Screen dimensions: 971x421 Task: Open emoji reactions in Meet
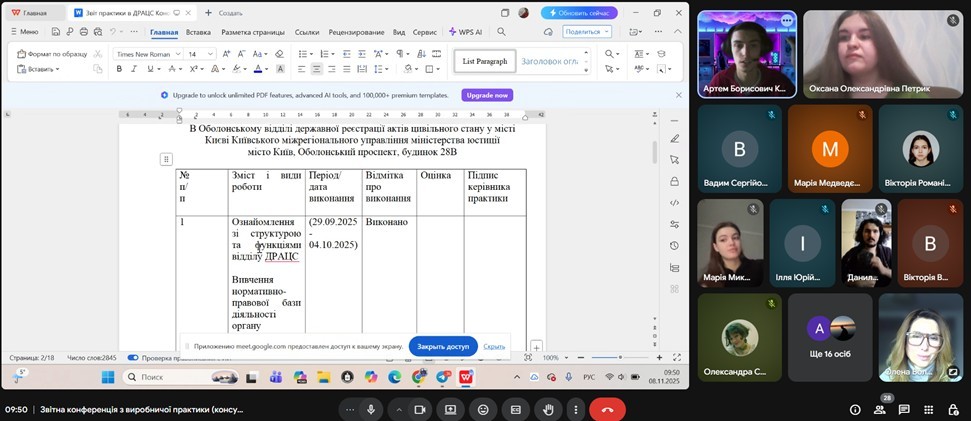[484, 410]
